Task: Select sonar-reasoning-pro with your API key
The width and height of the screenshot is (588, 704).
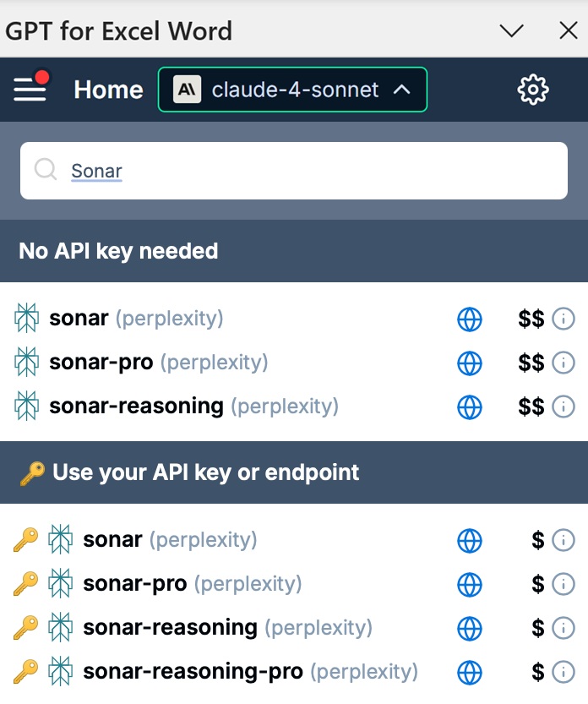Action: [x=193, y=672]
